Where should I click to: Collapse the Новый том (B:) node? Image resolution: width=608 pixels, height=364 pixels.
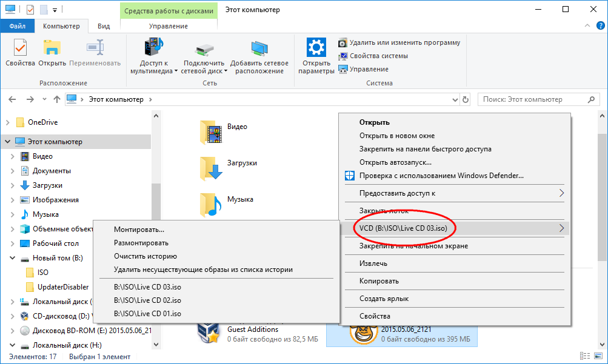(12, 258)
